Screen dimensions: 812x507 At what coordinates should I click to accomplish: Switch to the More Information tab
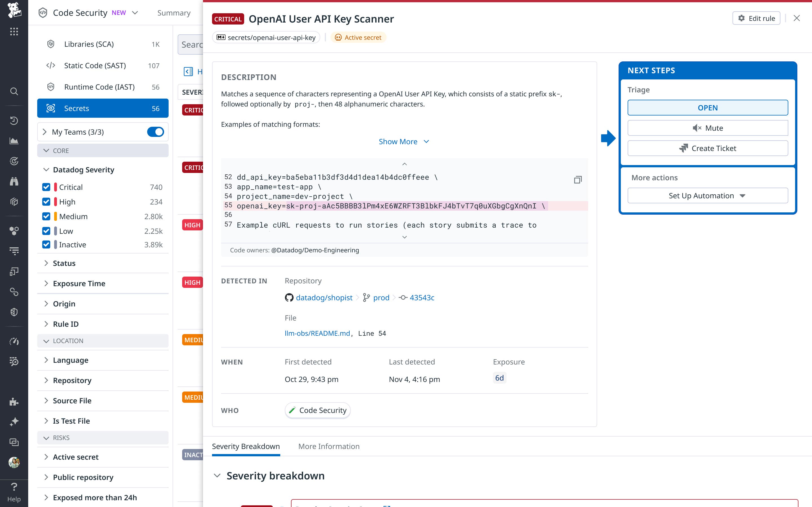(x=328, y=446)
